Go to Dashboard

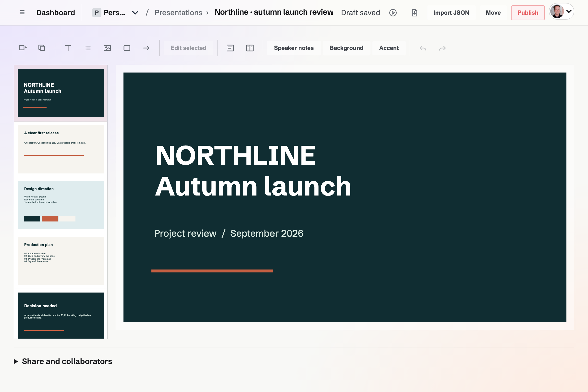pyautogui.click(x=56, y=12)
